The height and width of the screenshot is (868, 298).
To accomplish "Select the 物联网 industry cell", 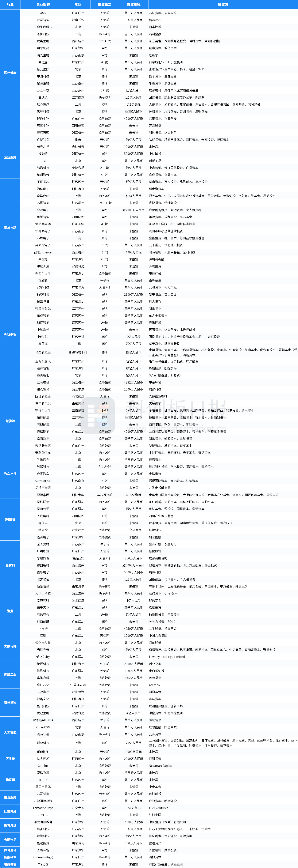I will pos(10,780).
